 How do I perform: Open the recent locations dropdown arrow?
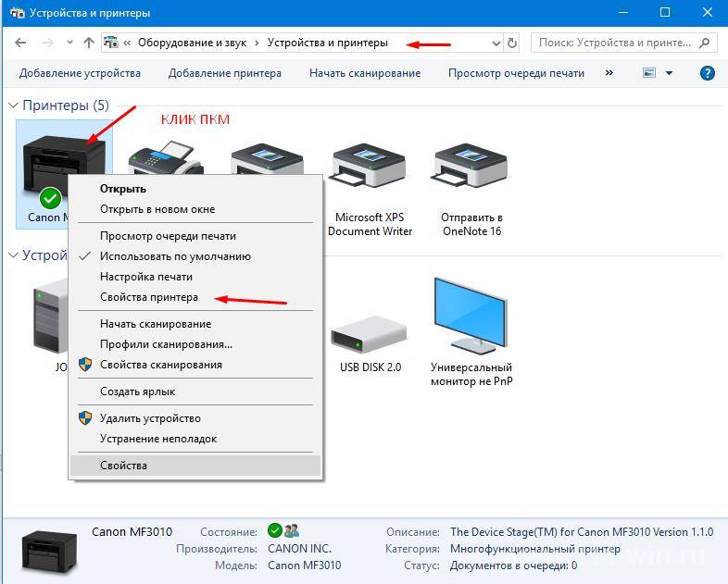pyautogui.click(x=69, y=43)
